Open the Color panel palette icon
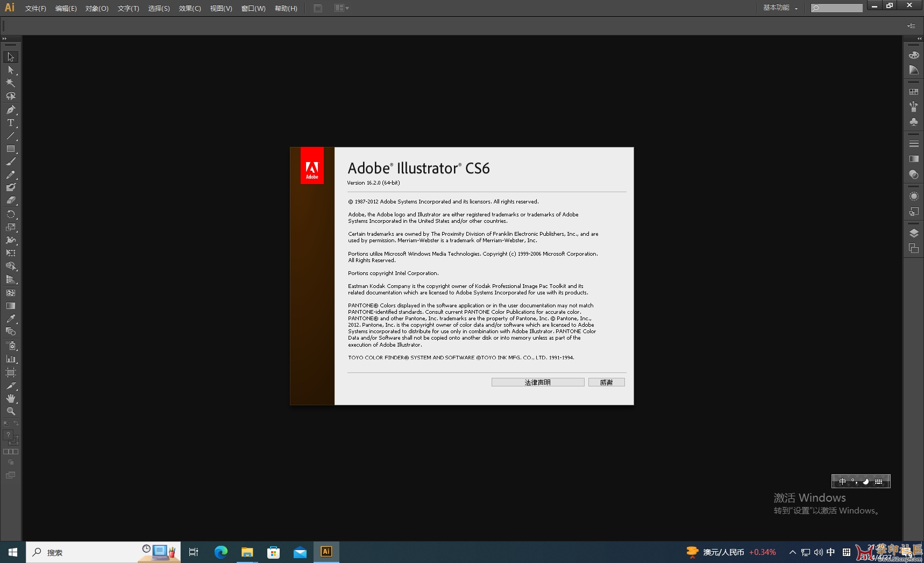This screenshot has height=563, width=924. pyautogui.click(x=914, y=55)
